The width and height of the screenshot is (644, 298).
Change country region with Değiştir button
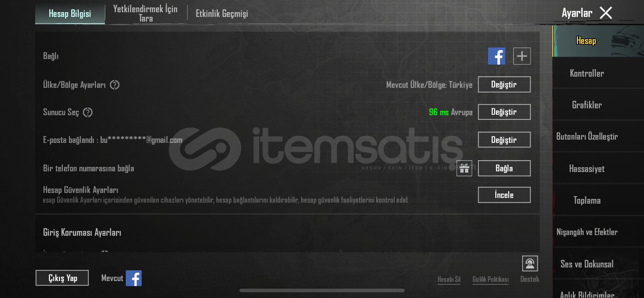[504, 85]
